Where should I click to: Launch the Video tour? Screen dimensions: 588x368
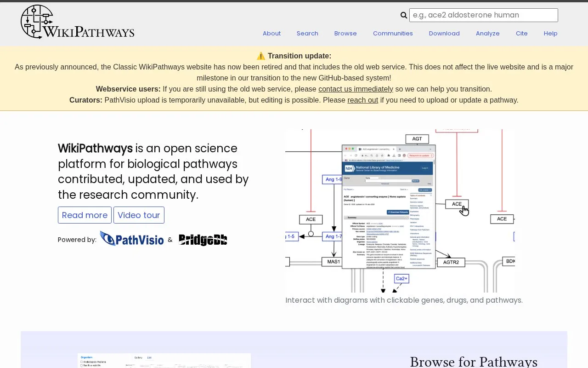[139, 215]
